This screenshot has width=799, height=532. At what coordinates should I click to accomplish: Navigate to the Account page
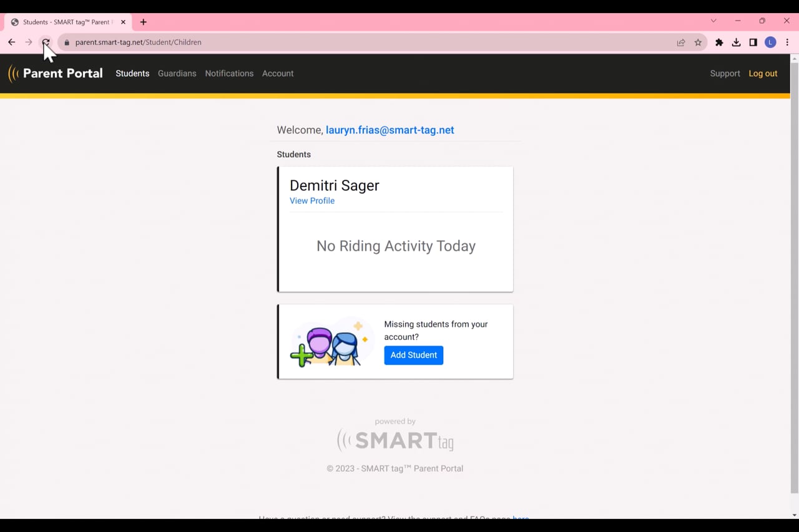point(278,74)
